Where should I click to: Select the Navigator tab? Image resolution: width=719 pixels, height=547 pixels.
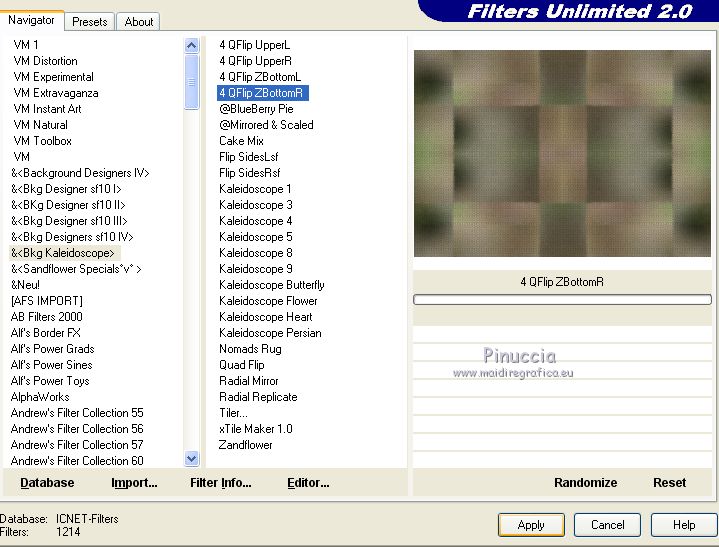click(x=31, y=20)
